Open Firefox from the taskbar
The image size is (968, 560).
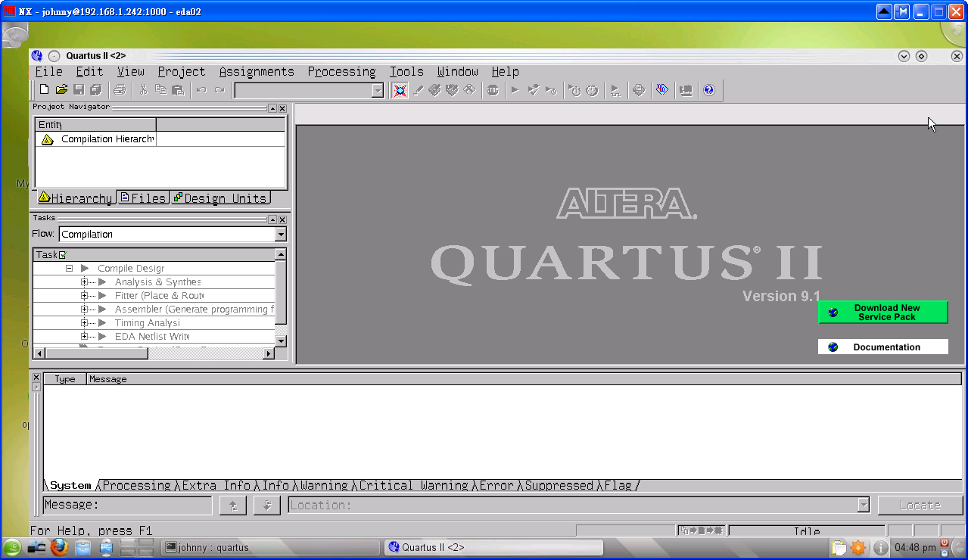(60, 547)
